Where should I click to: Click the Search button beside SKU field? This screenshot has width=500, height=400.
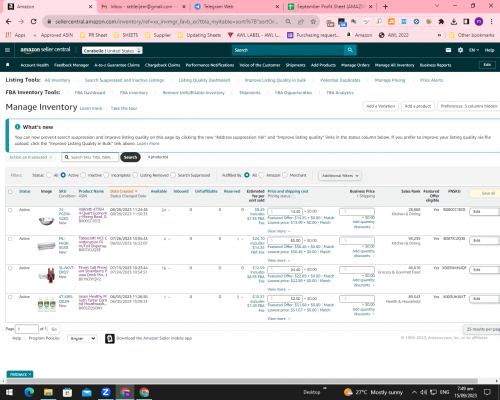pyautogui.click(x=130, y=157)
